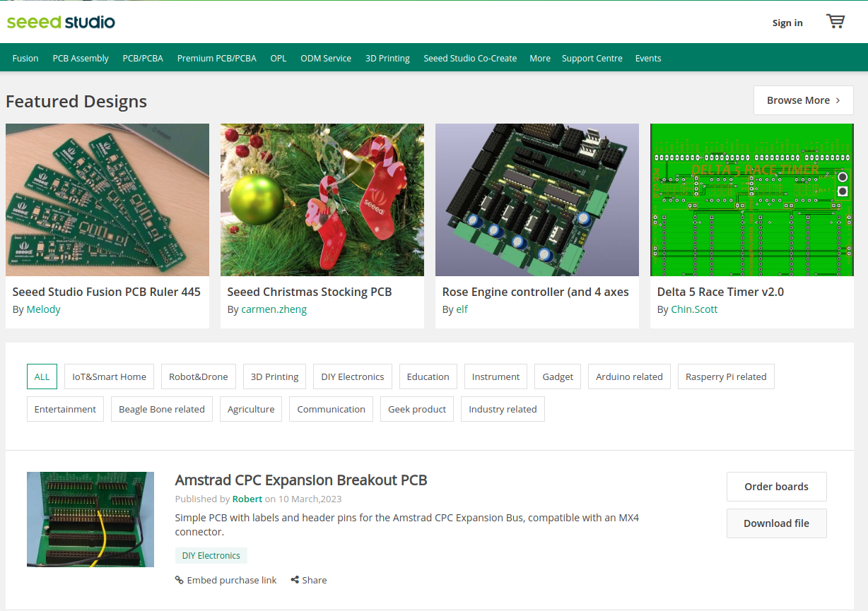Screen dimensions: 868x611
Task: Open the More menu
Action: [x=540, y=58]
